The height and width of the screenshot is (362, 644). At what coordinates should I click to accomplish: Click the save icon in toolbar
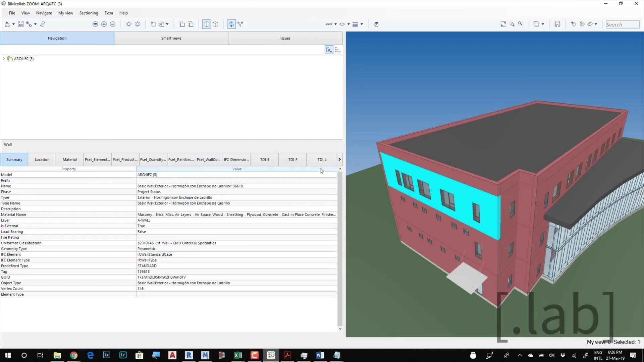21,24
